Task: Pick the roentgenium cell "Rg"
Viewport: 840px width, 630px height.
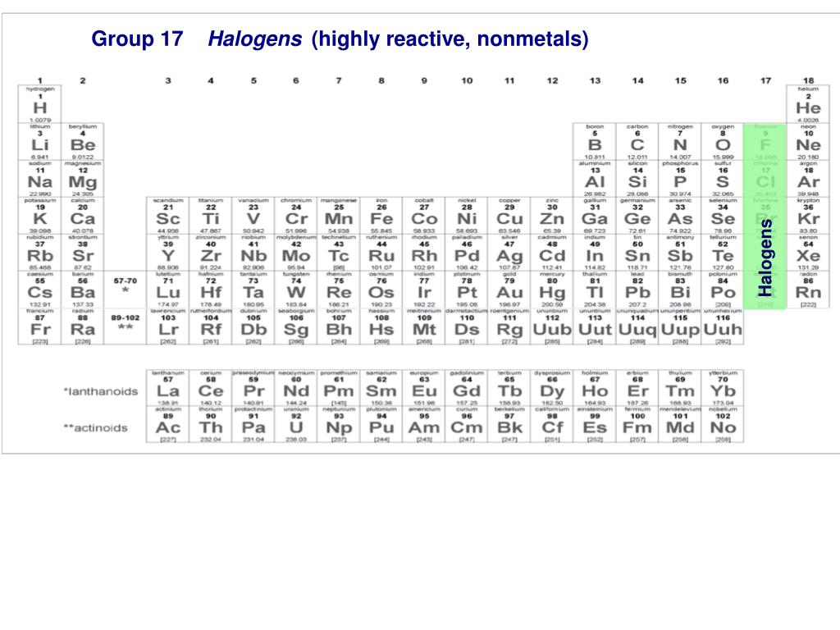Action: click(x=509, y=326)
